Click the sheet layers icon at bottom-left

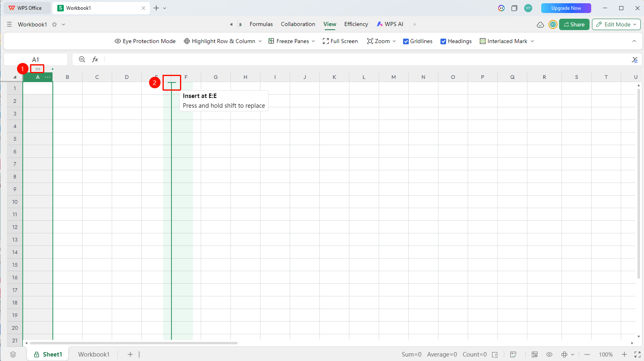click(13, 354)
